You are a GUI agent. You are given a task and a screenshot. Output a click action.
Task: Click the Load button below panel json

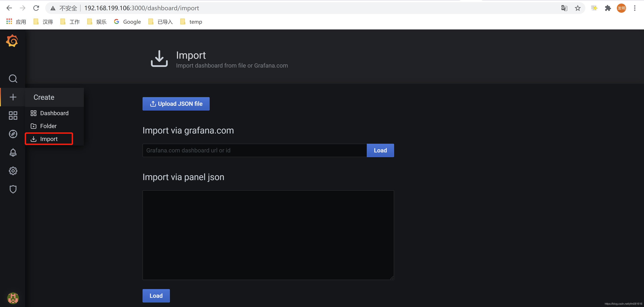[x=156, y=296]
